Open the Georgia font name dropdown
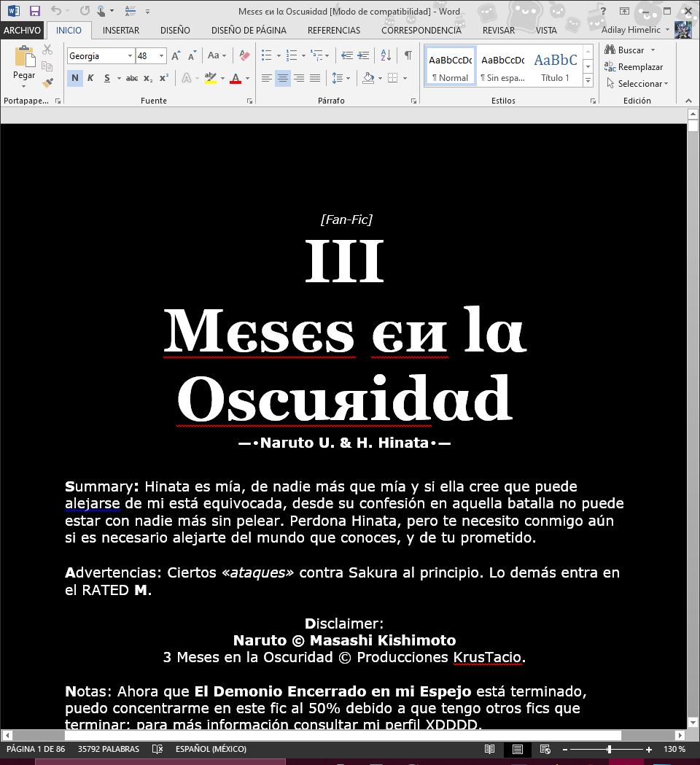The height and width of the screenshot is (765, 700). pyautogui.click(x=131, y=55)
